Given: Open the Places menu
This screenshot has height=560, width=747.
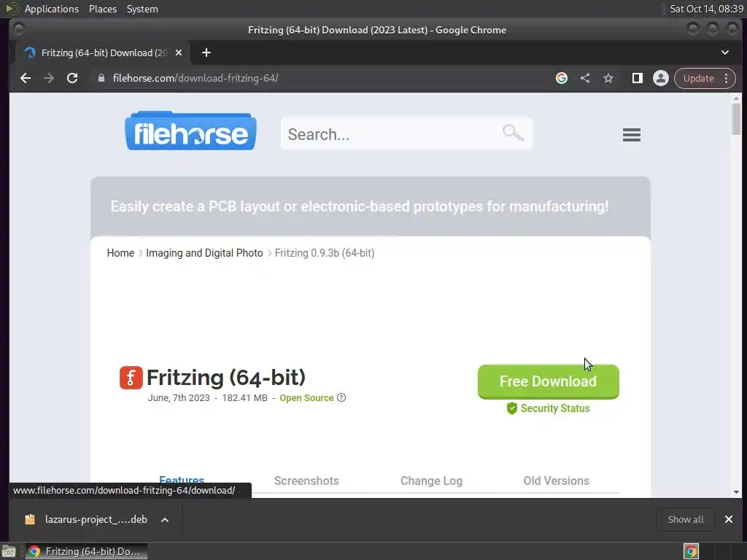Looking at the screenshot, I should (x=103, y=9).
